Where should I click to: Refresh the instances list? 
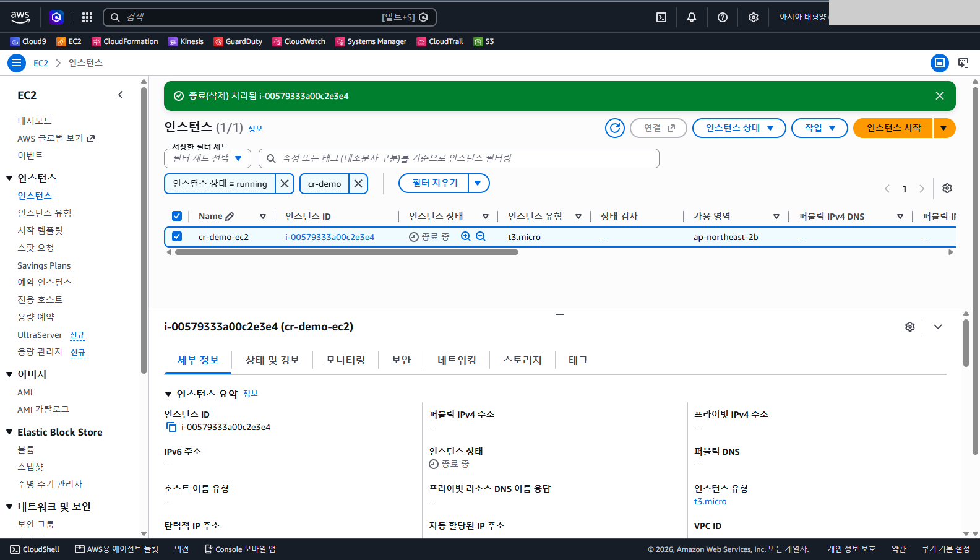click(x=615, y=128)
